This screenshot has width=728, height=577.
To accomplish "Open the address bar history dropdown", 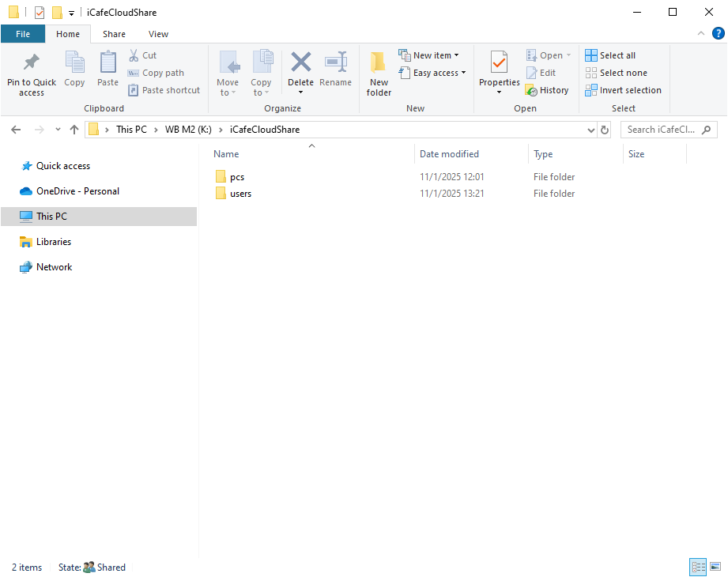I will coord(591,130).
